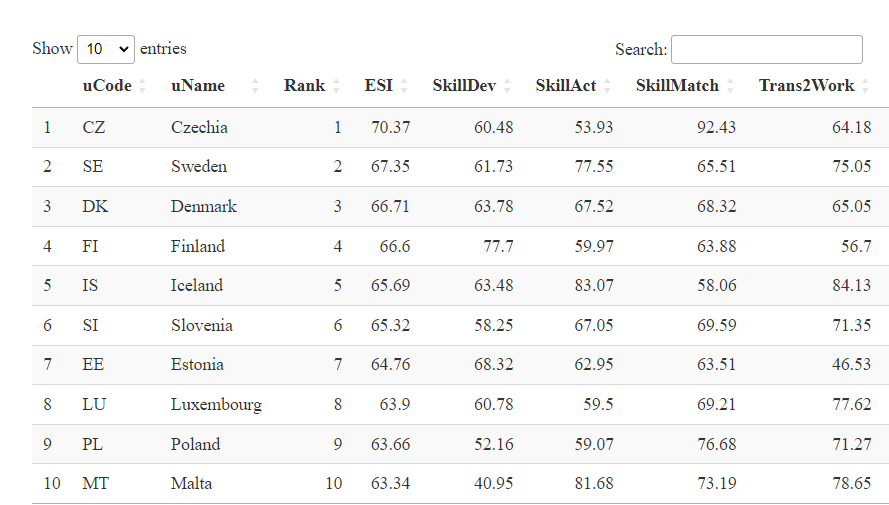Viewport: 889px width, 505px height.
Task: Click the Iceland country name cell
Action: point(197,285)
